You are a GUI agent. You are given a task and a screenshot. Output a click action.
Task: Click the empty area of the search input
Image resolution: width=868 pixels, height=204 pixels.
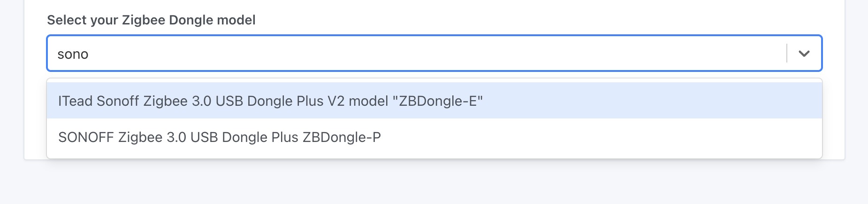tap(422, 54)
